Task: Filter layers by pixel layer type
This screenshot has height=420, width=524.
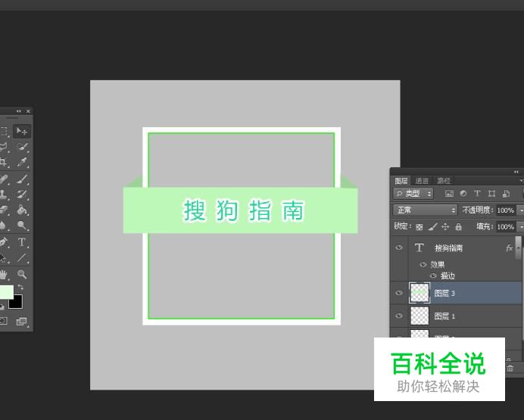Action: point(450,193)
